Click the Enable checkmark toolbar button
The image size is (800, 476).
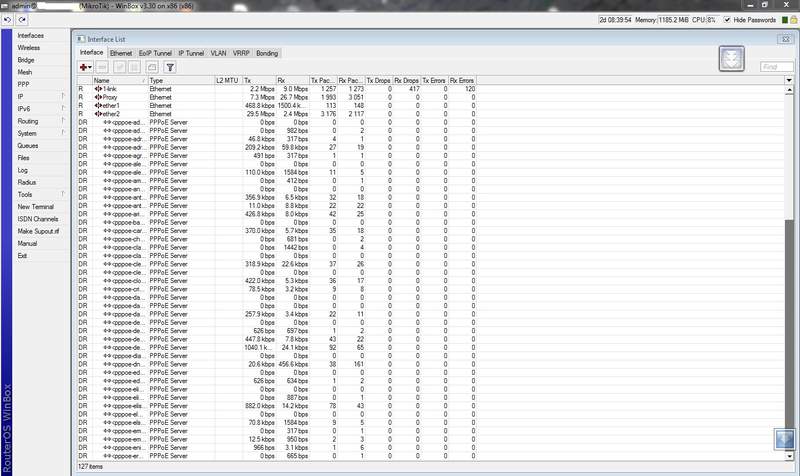[x=119, y=67]
